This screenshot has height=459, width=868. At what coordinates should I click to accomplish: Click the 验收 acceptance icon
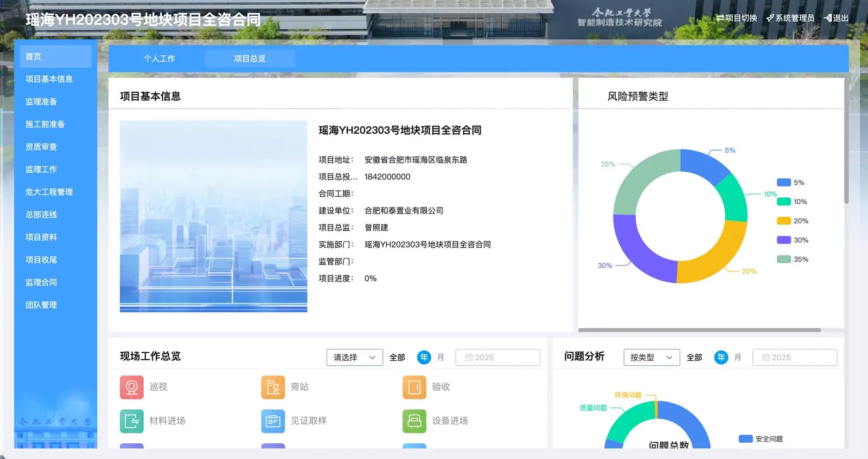[x=414, y=387]
